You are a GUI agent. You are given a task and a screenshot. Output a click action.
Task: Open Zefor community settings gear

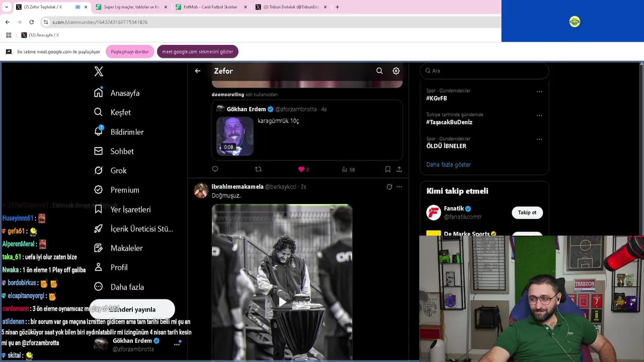396,71
